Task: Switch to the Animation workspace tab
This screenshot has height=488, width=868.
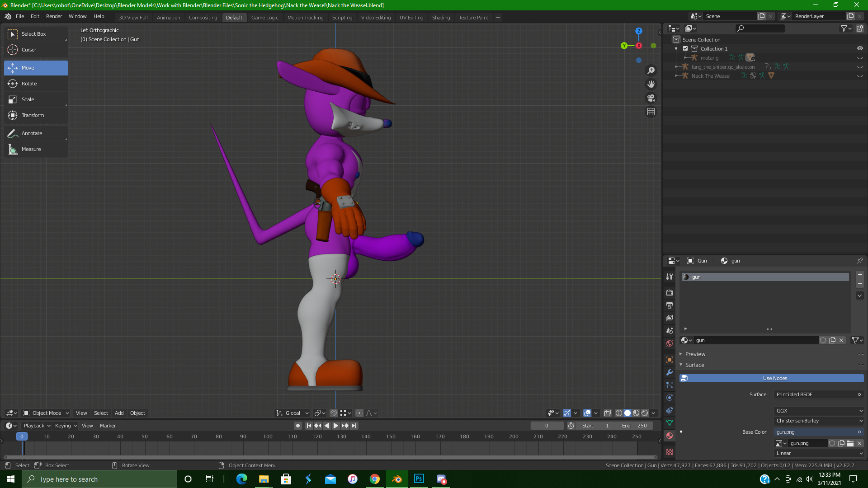Action: (168, 18)
